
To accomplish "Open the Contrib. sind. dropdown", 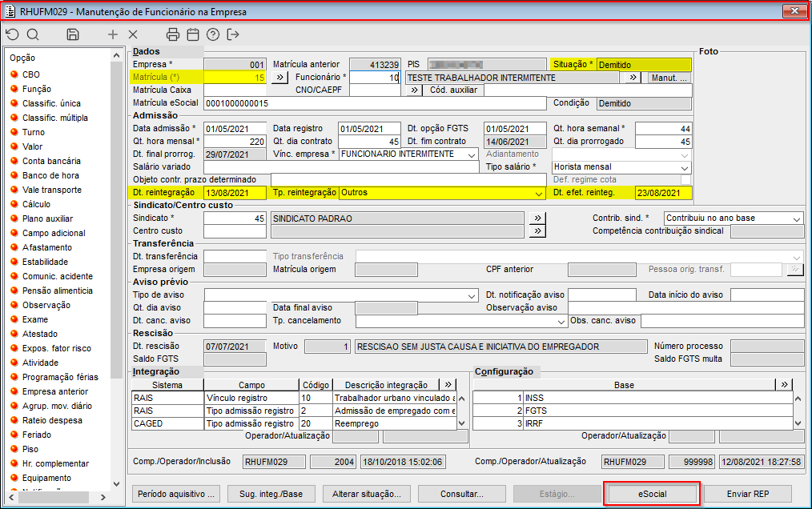I will (x=797, y=218).
